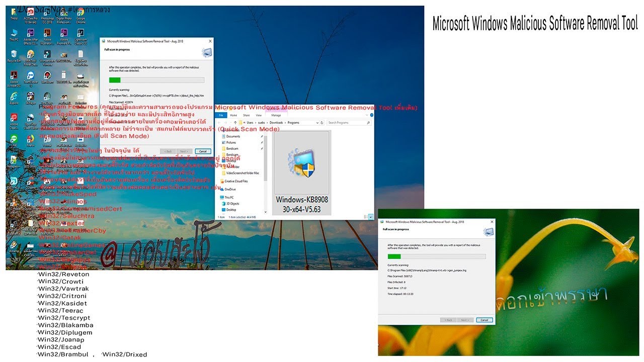The image size is (644, 362).
Task: Launch Wondershare Filmora desktop shortcut
Action: [x=47, y=58]
